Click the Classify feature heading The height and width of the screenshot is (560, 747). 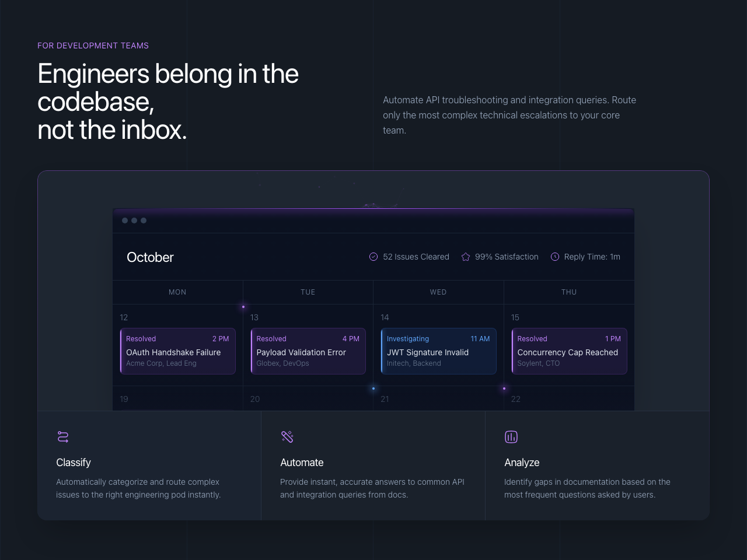[74, 463]
